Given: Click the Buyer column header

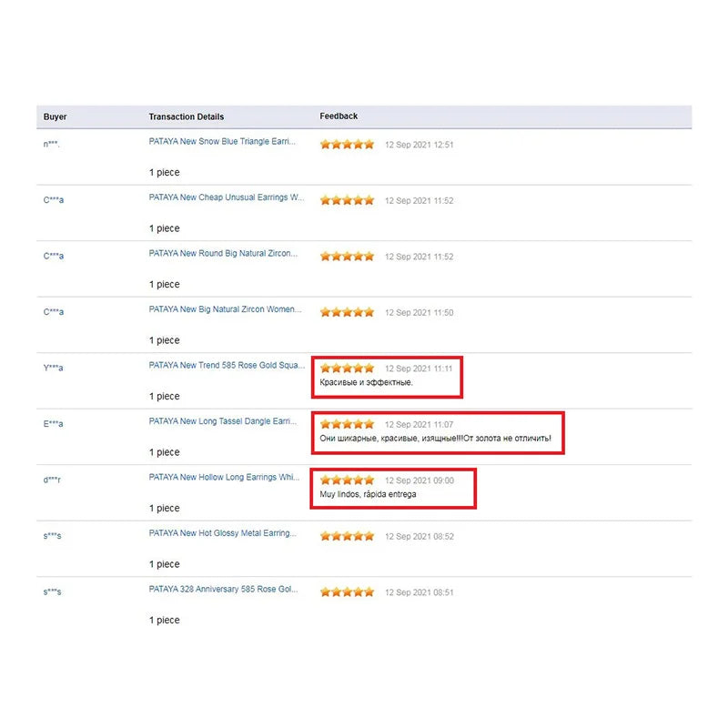Looking at the screenshot, I should 55,116.
